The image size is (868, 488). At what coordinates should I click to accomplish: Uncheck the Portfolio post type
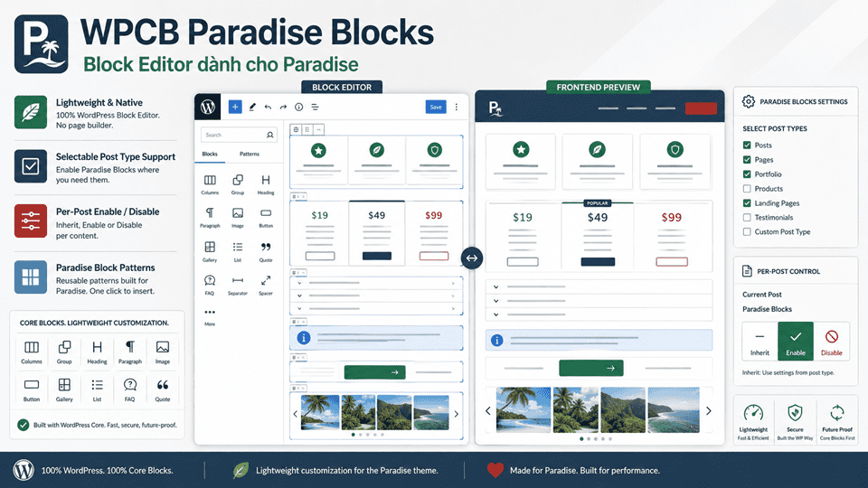click(747, 174)
